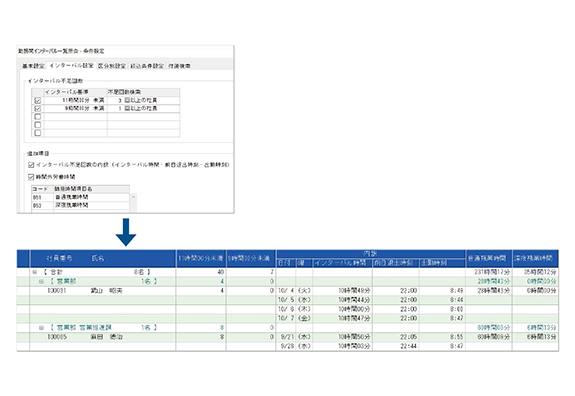575x396 pixels.
Task: Check the third empty interval row checkbox
Action: 37,117
